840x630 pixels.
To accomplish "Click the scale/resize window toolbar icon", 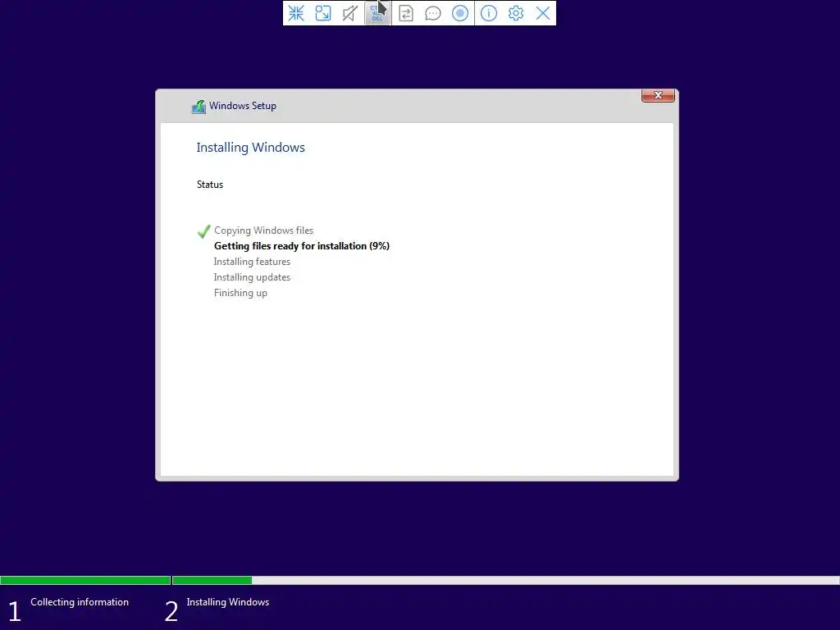I will (323, 13).
